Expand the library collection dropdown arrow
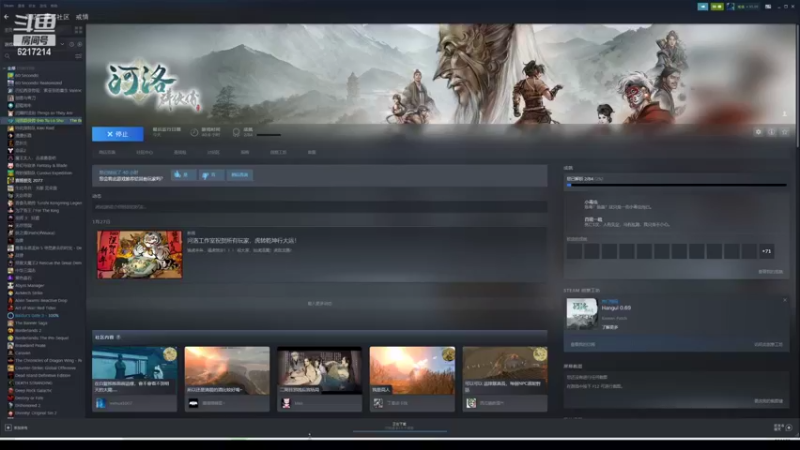Viewport: 800px width, 450px height. (62, 44)
